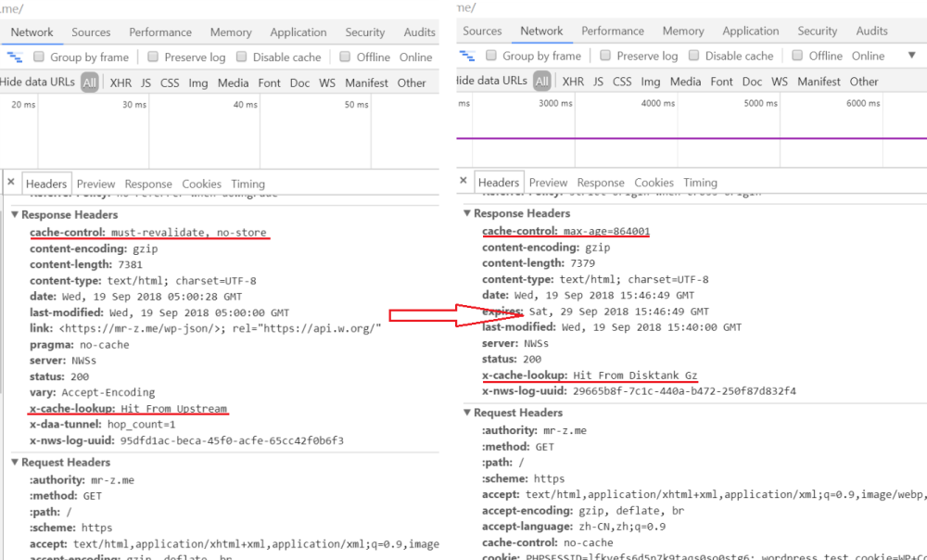
Task: Collapse Response Headers in left panel
Action: coord(15,214)
